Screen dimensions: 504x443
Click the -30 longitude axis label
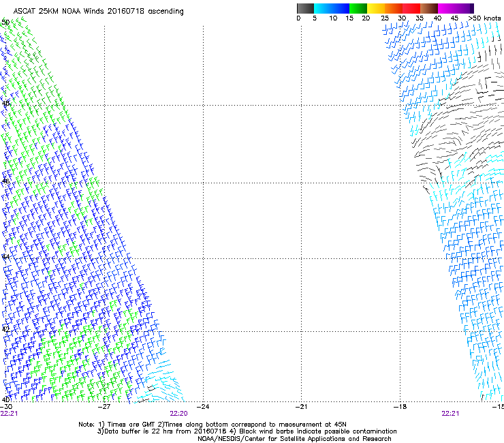[x=5, y=407]
